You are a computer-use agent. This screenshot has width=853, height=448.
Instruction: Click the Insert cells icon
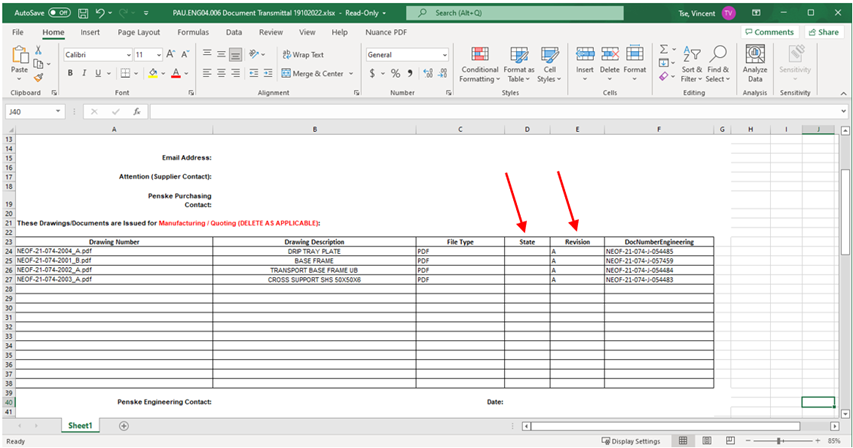(585, 54)
